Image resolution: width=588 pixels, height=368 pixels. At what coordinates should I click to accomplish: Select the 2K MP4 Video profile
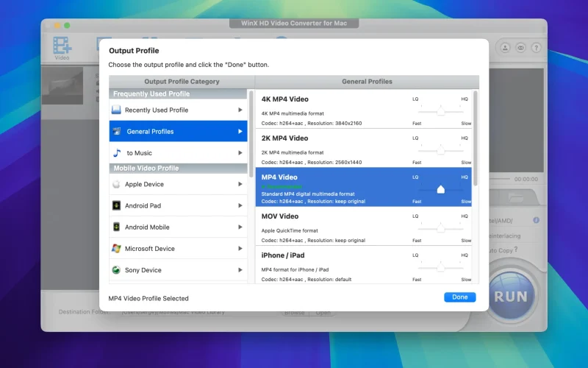pos(363,148)
